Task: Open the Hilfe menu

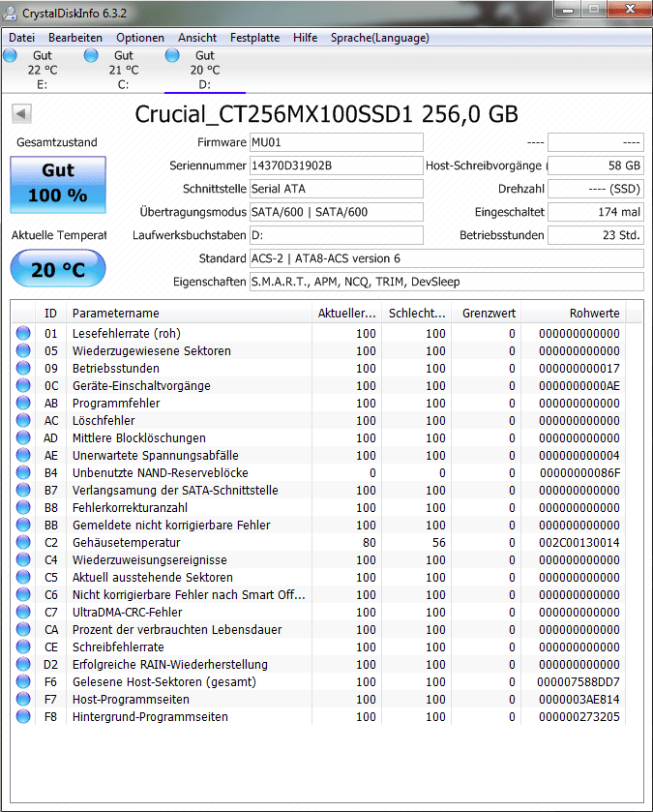Action: (306, 38)
